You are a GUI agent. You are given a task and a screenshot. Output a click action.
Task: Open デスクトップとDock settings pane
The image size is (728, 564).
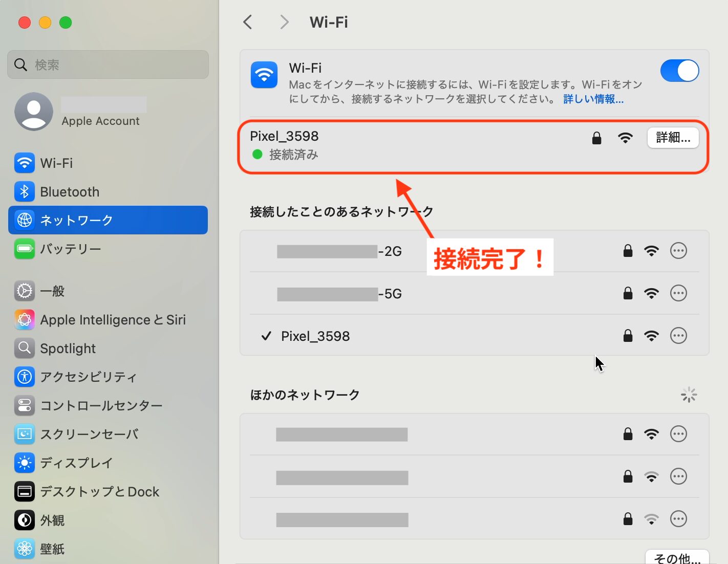pos(99,492)
